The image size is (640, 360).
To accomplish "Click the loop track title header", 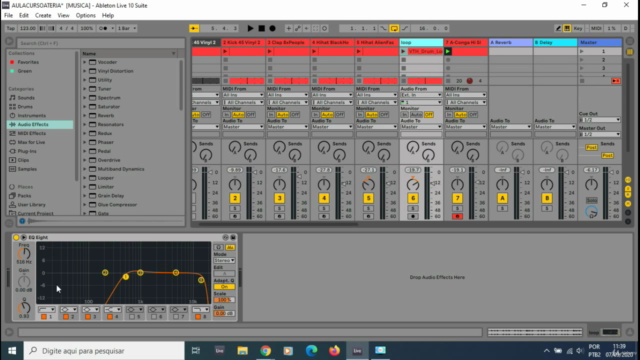I will point(421,42).
